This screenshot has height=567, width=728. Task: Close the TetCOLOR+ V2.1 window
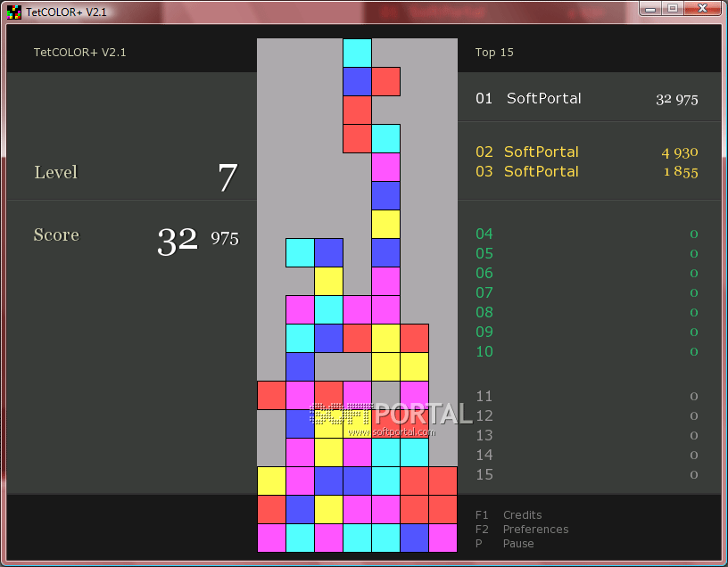click(702, 8)
